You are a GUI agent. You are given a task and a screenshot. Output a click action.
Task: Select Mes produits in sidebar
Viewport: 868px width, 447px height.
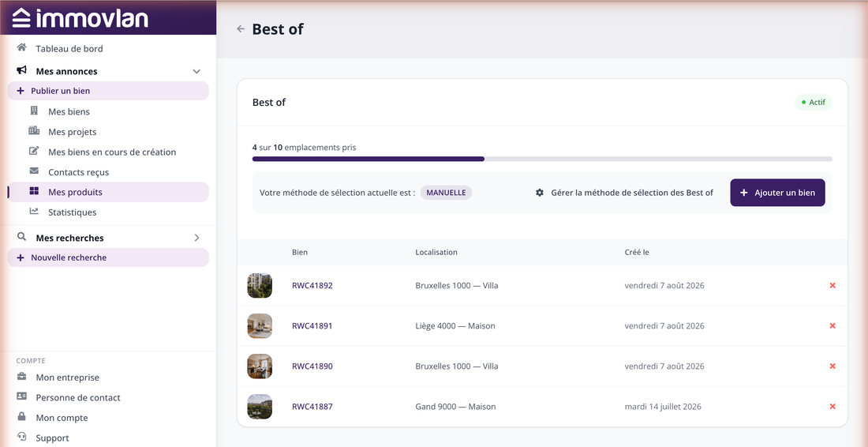click(109, 192)
